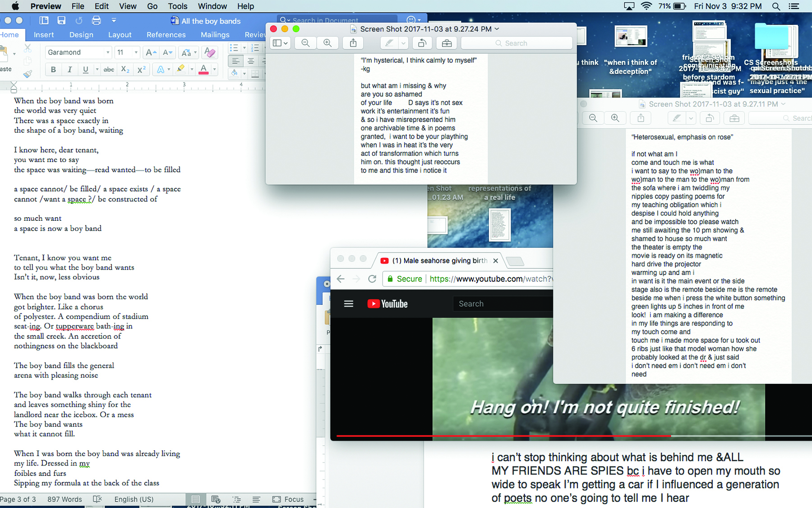Open the Change Case Aa dropdown
Screen dimensions: 812x508
click(189, 52)
